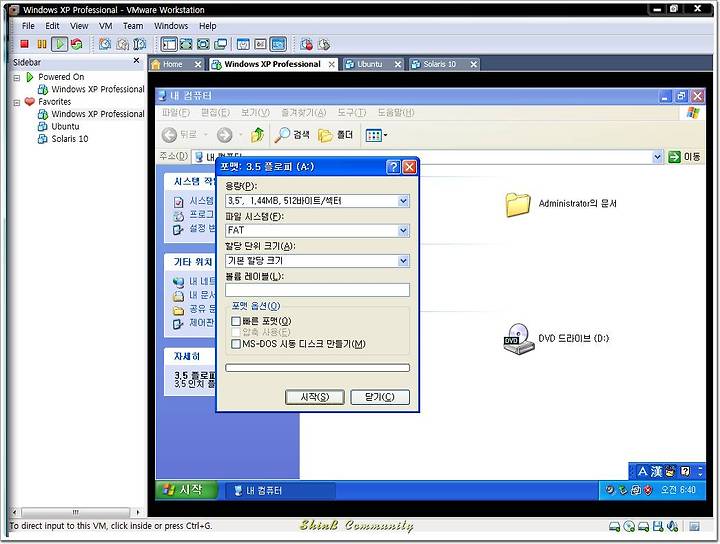Click the Appliance view toolbar icon

(x=260, y=44)
